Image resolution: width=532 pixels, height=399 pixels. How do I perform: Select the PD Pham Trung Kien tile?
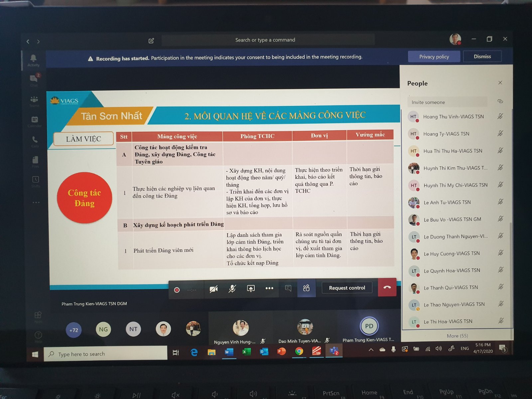tap(369, 328)
